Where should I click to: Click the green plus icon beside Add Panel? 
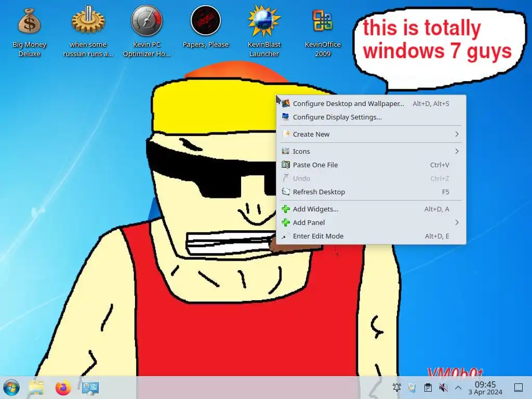286,222
